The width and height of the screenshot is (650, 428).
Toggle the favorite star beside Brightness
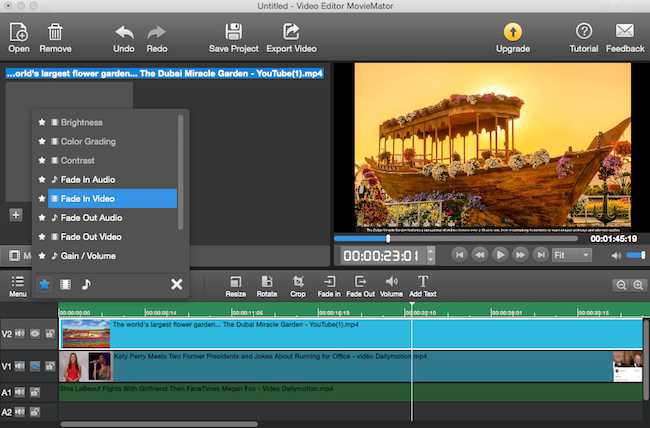pos(42,122)
